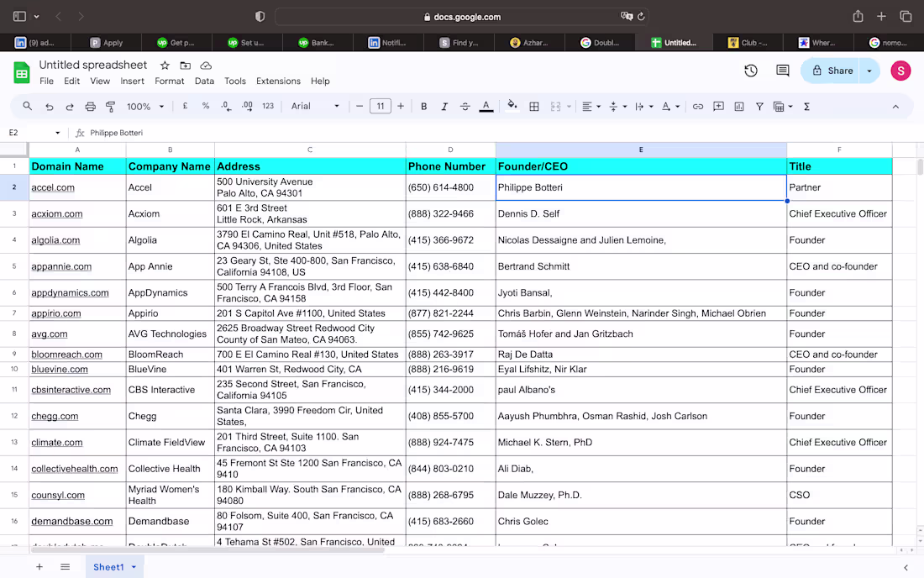The image size is (924, 578).
Task: Toggle strikethrough formatting
Action: click(465, 106)
